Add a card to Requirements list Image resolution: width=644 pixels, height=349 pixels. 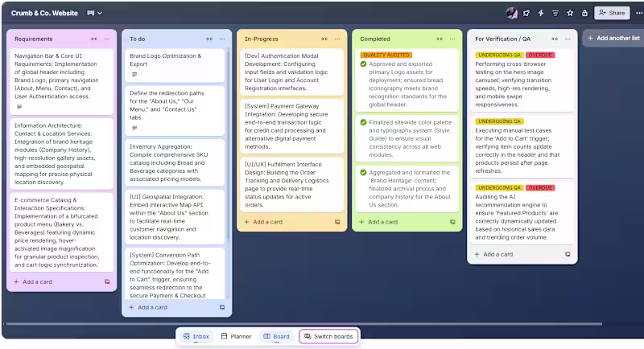[x=33, y=281]
